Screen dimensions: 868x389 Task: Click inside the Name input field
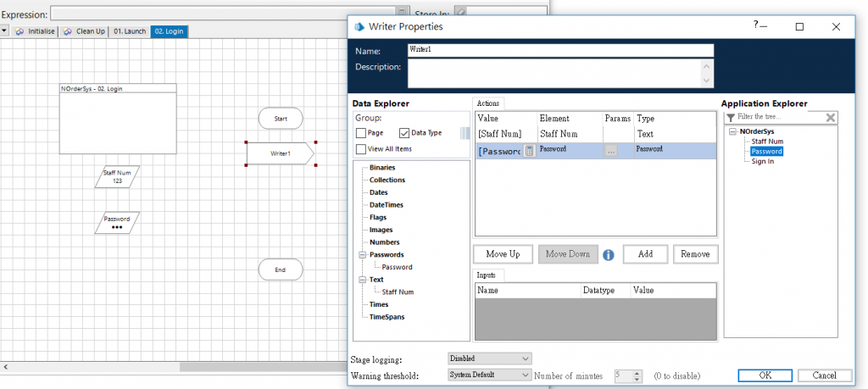560,50
